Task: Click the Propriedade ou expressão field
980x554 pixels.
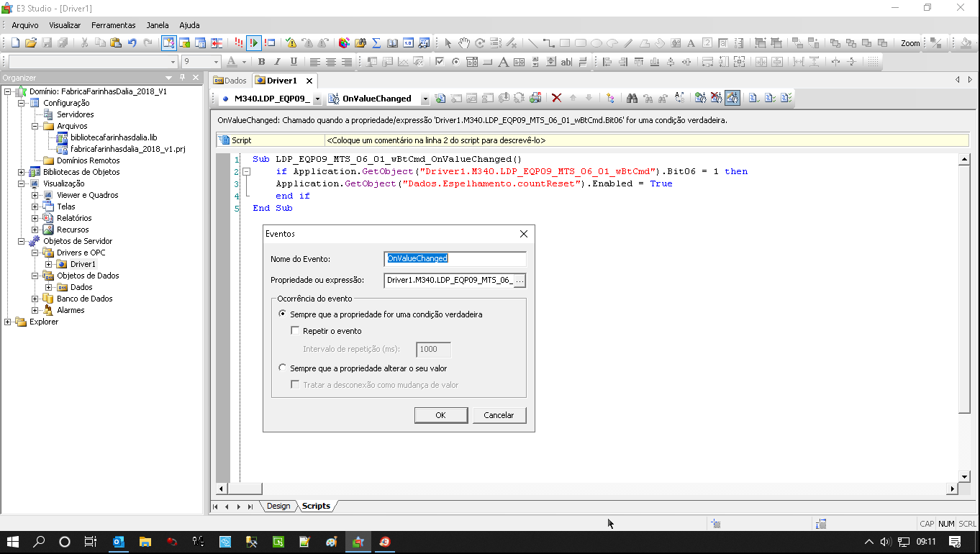Action: [x=449, y=280]
